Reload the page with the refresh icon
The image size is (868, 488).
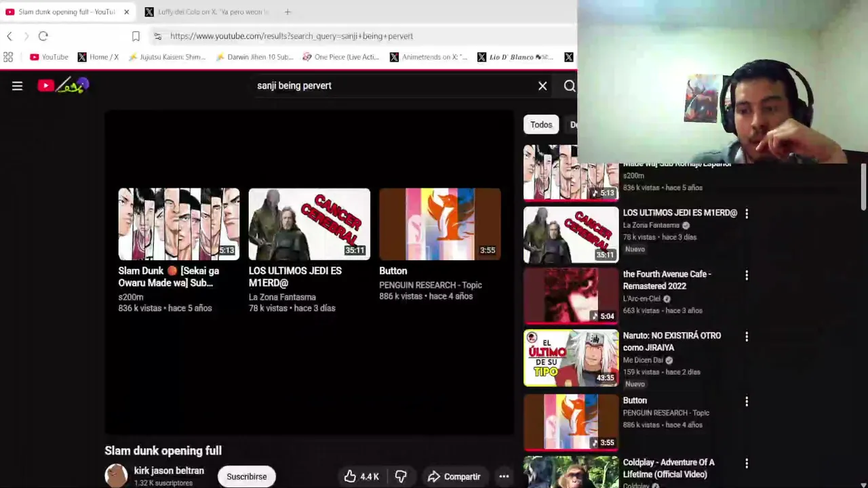[x=43, y=36]
